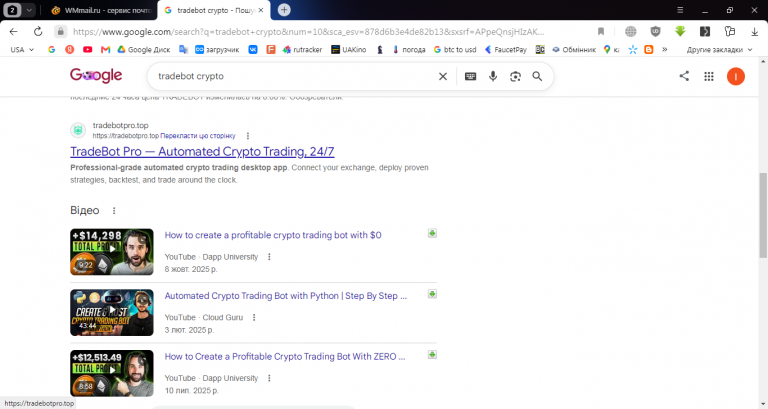768x409 pixels.
Task: Click the Google logo to go home
Action: (x=96, y=75)
